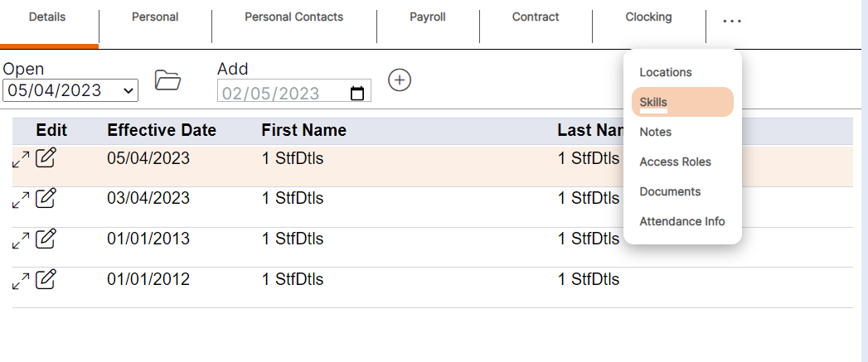Click edit pencil icon for 01/01/2012 row

[x=47, y=279]
